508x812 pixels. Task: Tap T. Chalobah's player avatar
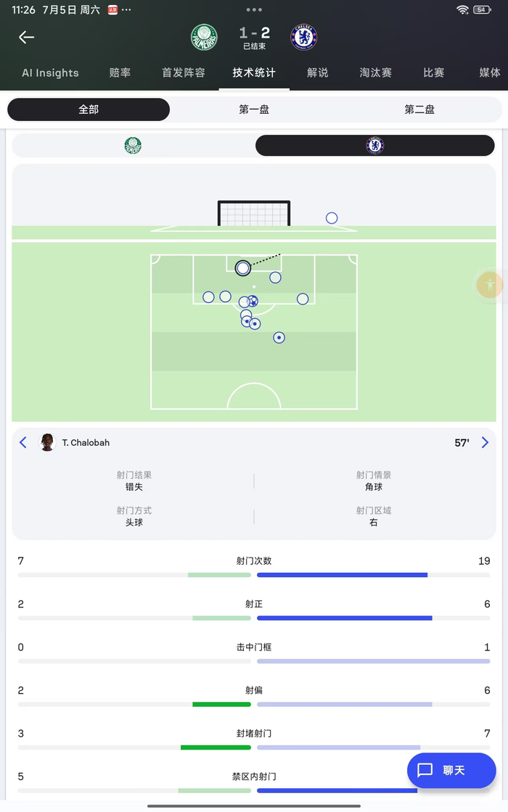tap(47, 442)
